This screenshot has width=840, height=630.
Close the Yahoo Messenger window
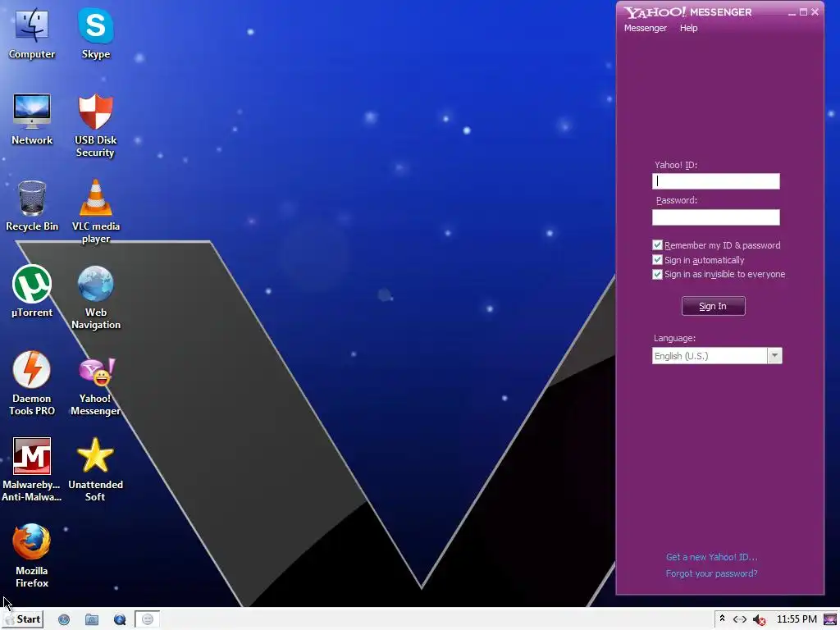(815, 11)
